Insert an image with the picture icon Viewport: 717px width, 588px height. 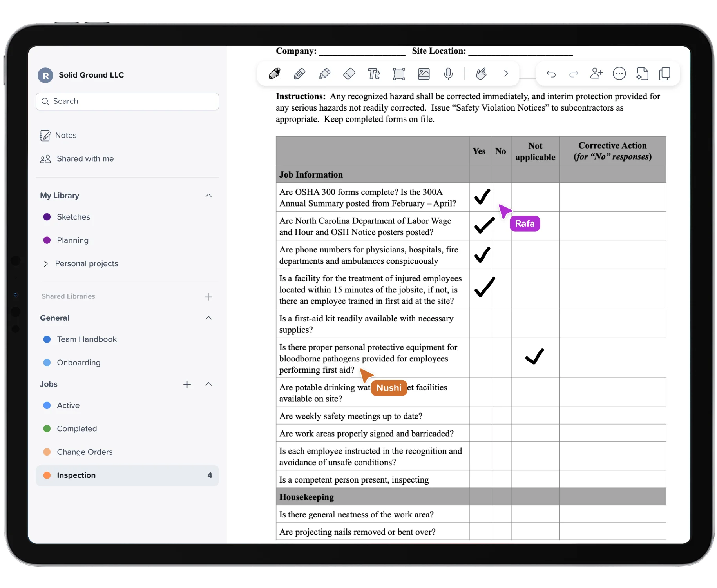[x=424, y=74]
